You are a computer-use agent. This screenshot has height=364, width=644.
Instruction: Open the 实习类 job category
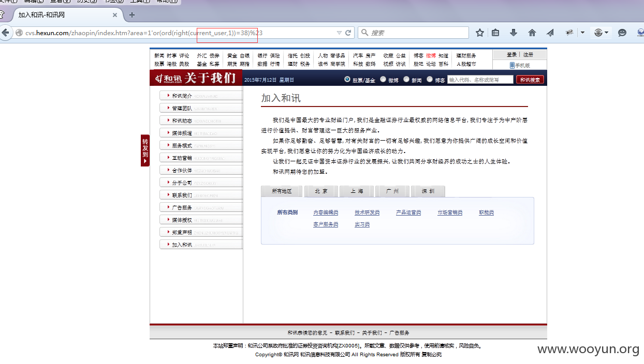point(362,224)
